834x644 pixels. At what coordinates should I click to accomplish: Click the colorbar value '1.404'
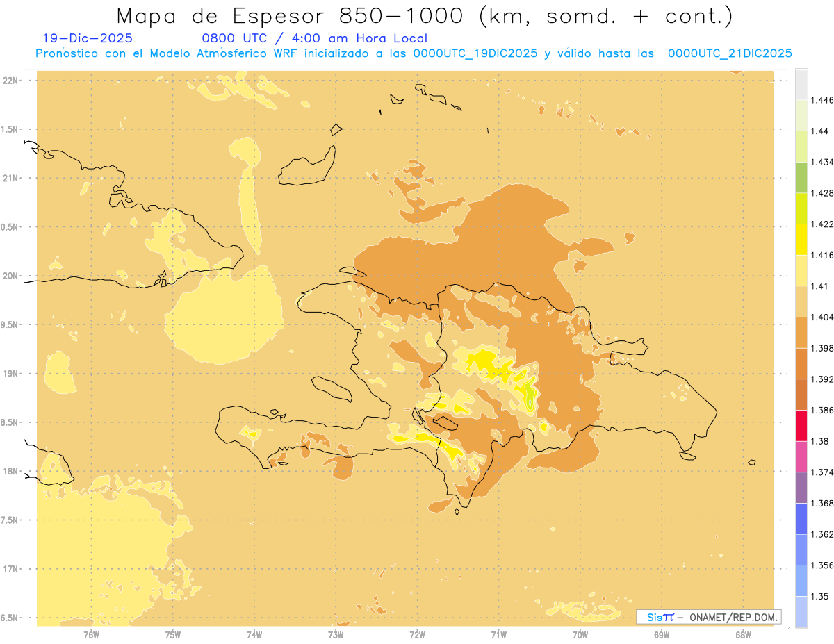822,317
